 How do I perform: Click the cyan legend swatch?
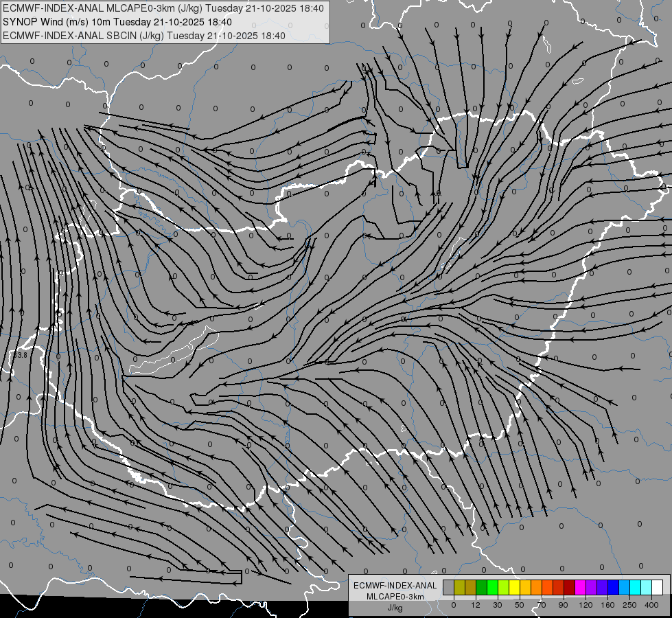point(635,587)
